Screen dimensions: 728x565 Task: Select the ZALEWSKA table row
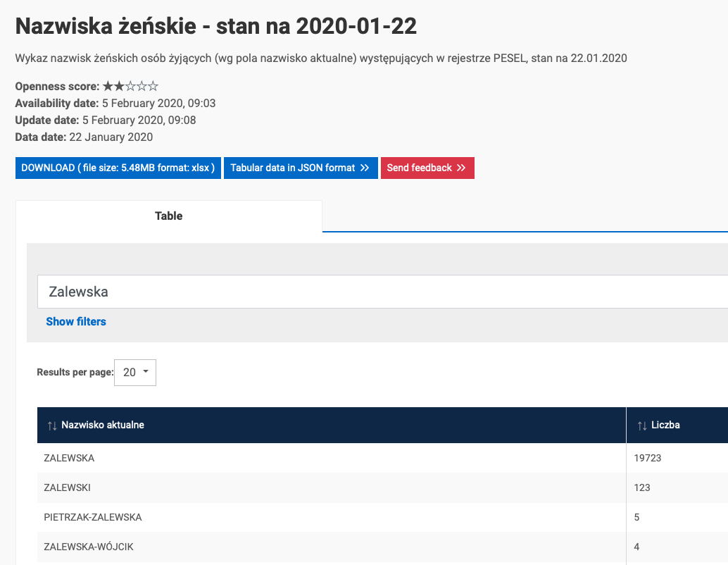[382, 458]
